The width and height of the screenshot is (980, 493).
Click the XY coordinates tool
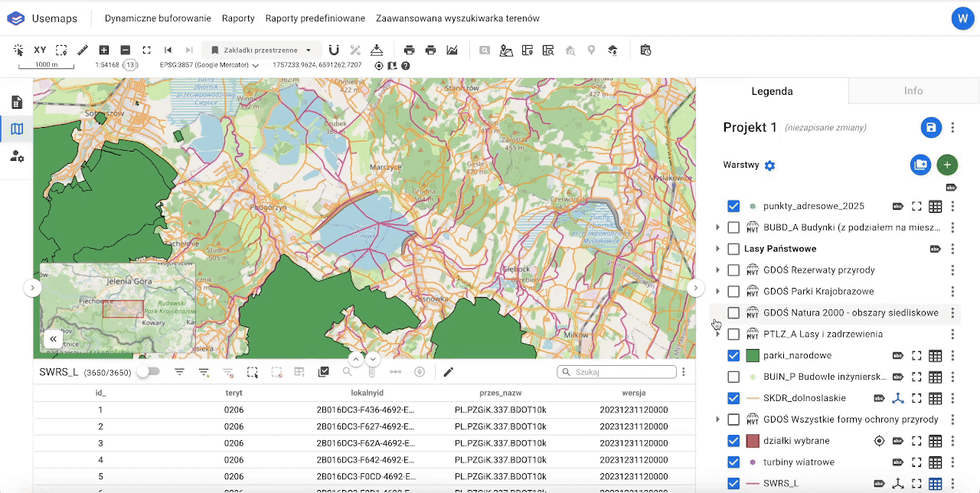tap(40, 50)
